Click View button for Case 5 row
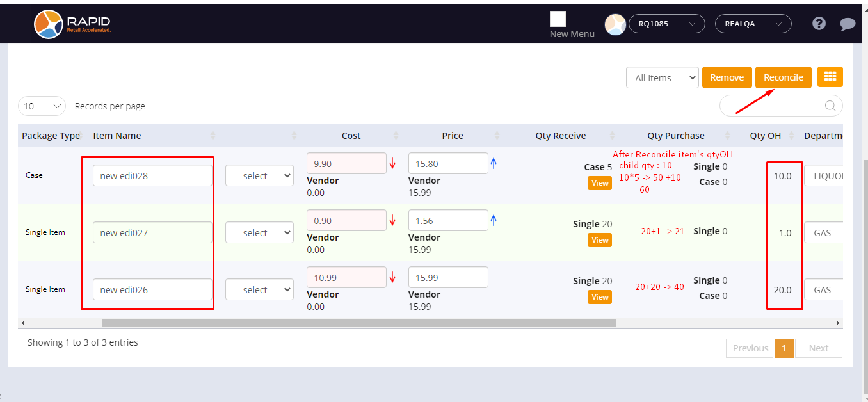The width and height of the screenshot is (868, 402). [x=600, y=183]
